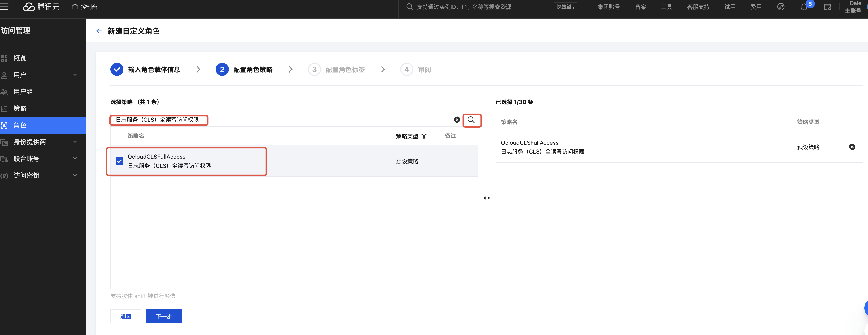The height and width of the screenshot is (335, 868).
Task: Click the 角色 role icon
Action: click(x=4, y=125)
